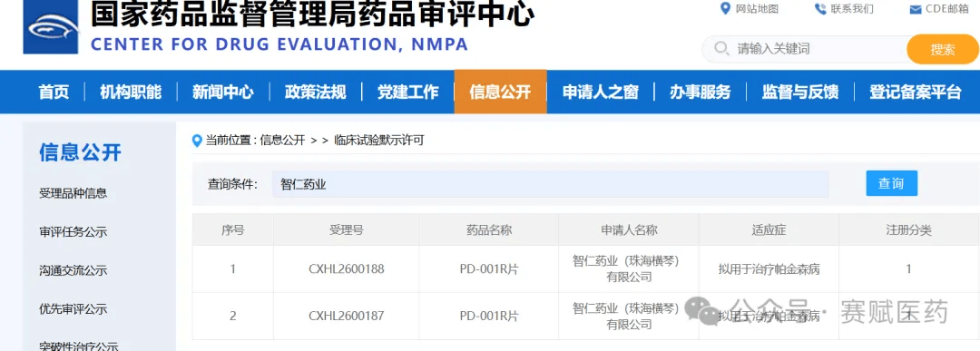The height and width of the screenshot is (351, 980).
Task: Click the 申请人名称 column header
Action: pos(630,229)
